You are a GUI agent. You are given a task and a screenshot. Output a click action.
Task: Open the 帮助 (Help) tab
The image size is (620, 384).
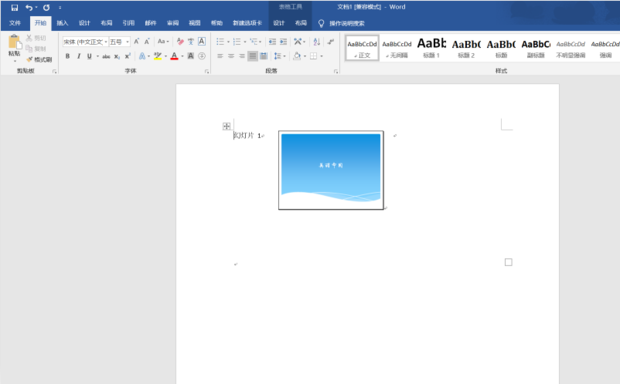pos(217,23)
